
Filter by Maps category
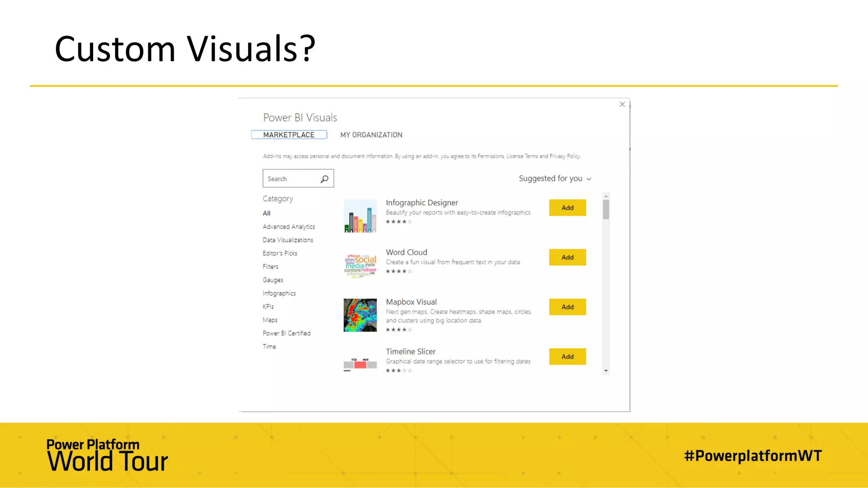click(270, 320)
